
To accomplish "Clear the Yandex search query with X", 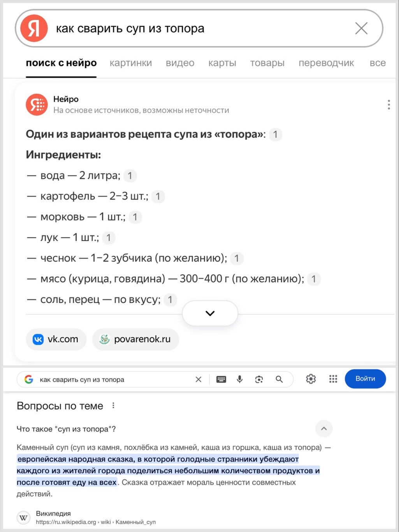I will pyautogui.click(x=361, y=28).
